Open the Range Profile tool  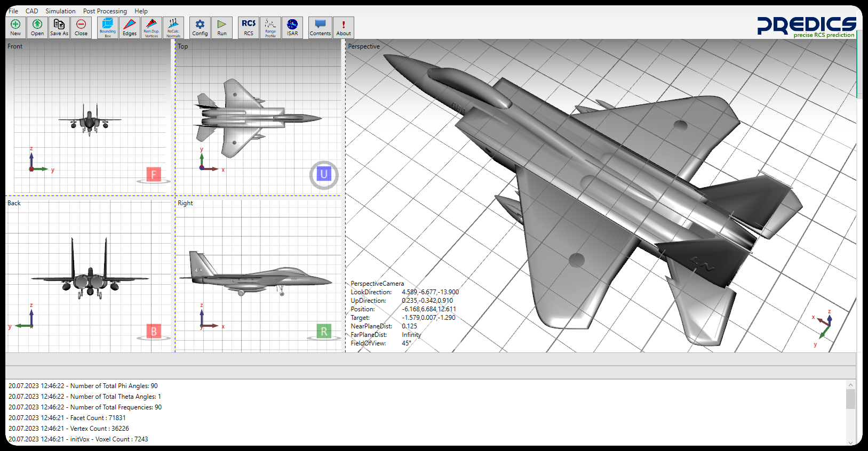point(270,27)
